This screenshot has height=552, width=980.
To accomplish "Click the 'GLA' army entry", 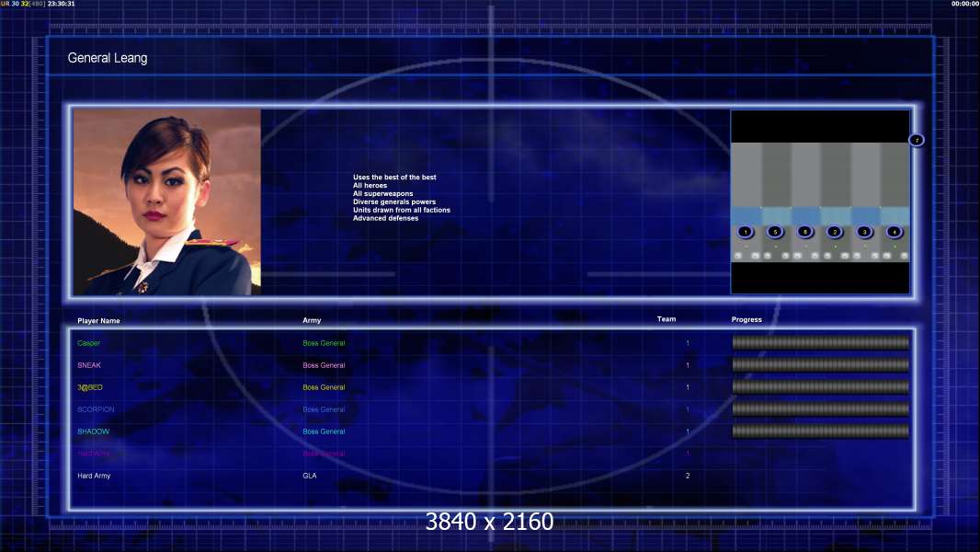I will [x=310, y=476].
